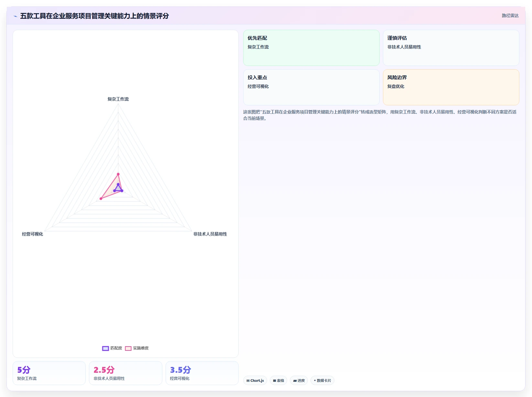Select the 表格 tag
Viewport: 532px width, 397px height.
pyautogui.click(x=278, y=381)
